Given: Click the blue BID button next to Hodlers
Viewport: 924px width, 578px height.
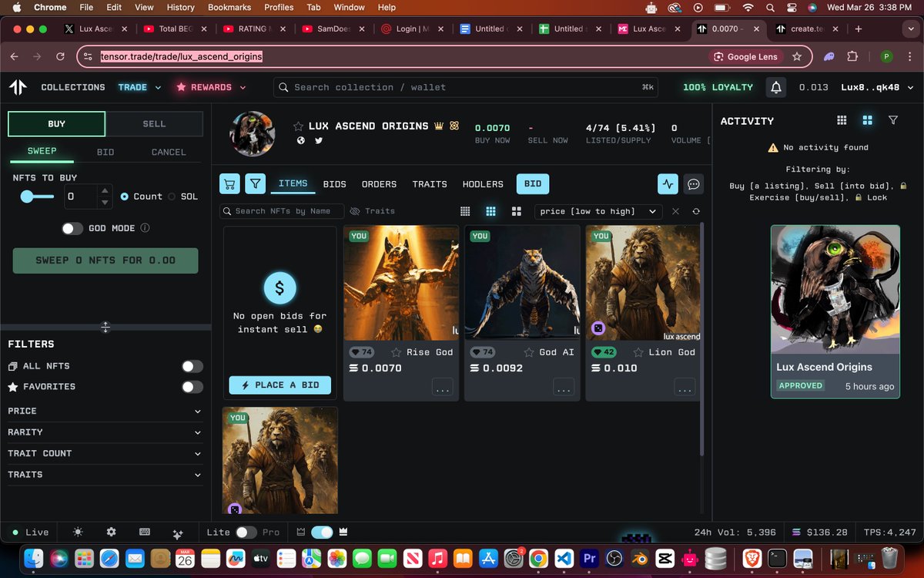Looking at the screenshot, I should click(533, 183).
